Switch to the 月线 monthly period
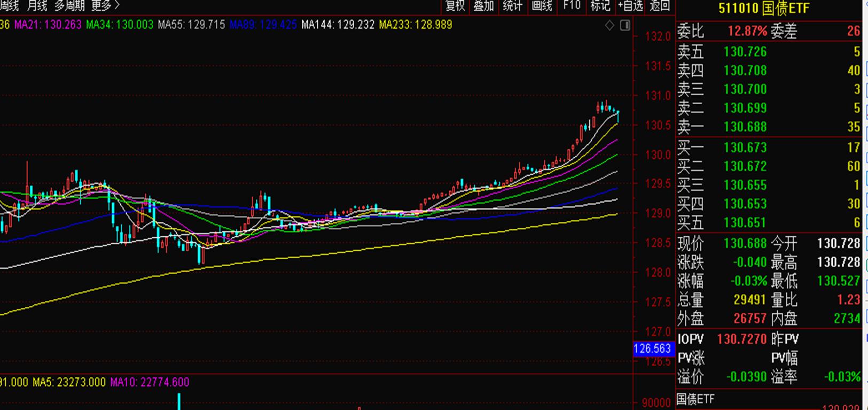868x410 pixels. pyautogui.click(x=37, y=6)
